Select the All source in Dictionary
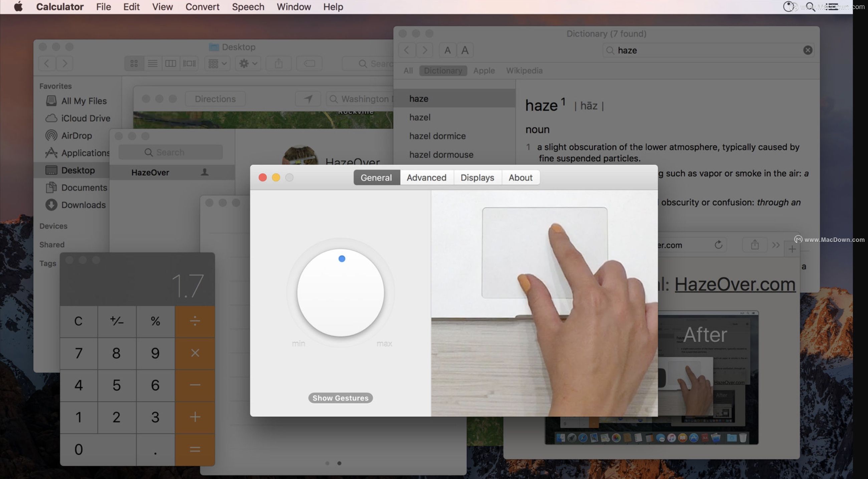Image resolution: width=868 pixels, height=479 pixels. (408, 70)
